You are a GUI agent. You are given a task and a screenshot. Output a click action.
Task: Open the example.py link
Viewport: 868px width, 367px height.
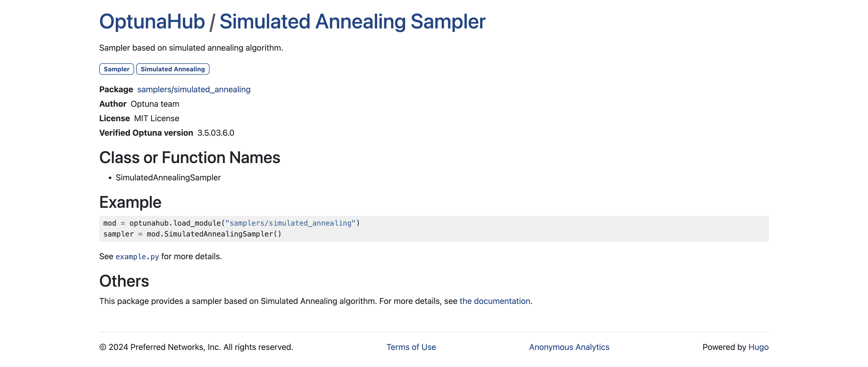(137, 256)
